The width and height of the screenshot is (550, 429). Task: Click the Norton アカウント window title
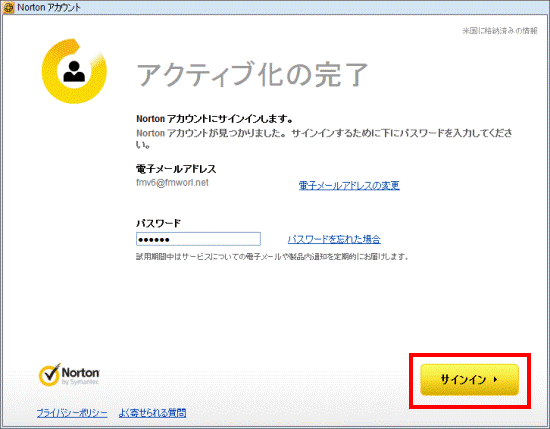[x=49, y=7]
